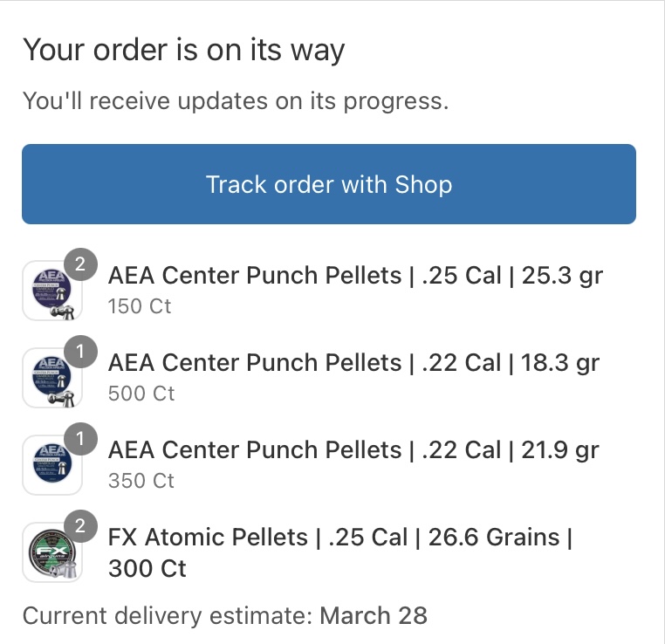Image resolution: width=665 pixels, height=644 pixels.
Task: Click the 350 Ct variant label
Action: 141,481
